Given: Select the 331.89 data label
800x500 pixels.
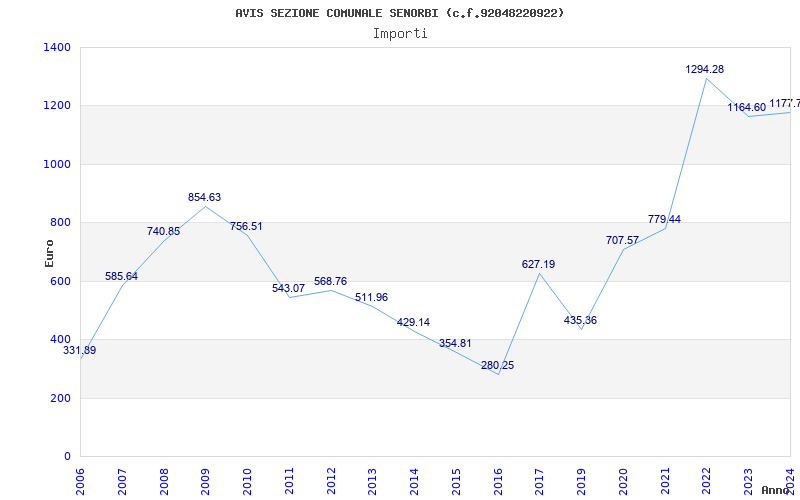Looking at the screenshot, I should (80, 351).
